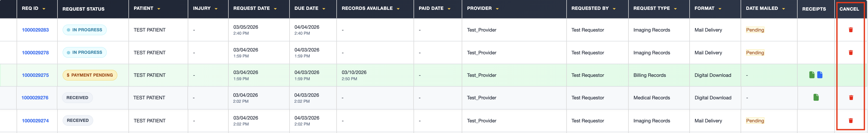868x133 pixels.
Task: Click RECEIVED status badge for request 1000029276
Action: point(77,98)
